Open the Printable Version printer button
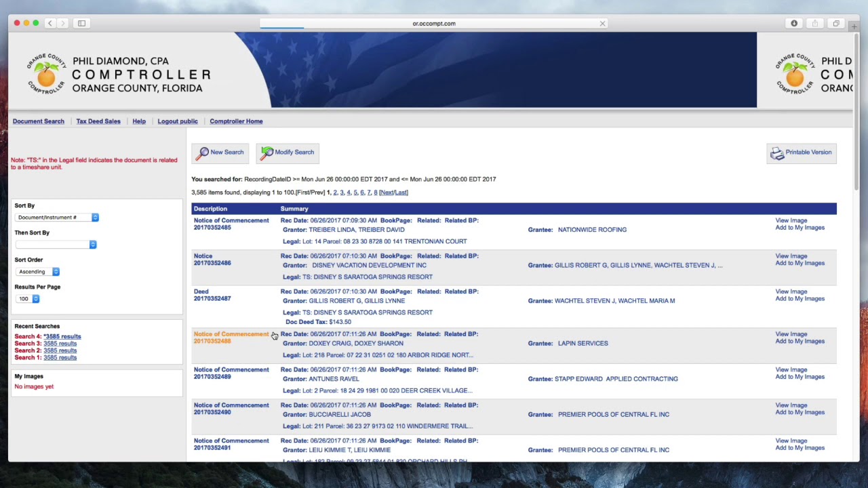868x488 pixels. pos(802,152)
